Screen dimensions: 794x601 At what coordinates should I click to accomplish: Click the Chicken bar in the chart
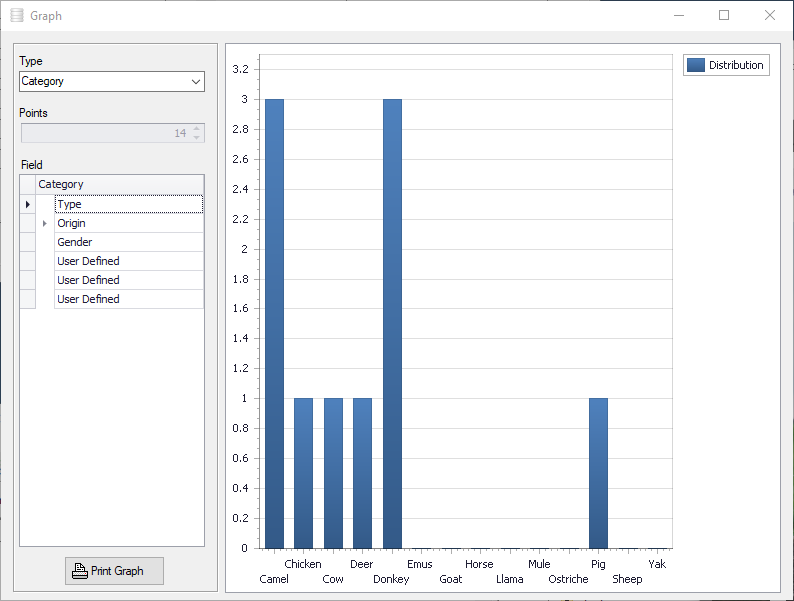(303, 473)
